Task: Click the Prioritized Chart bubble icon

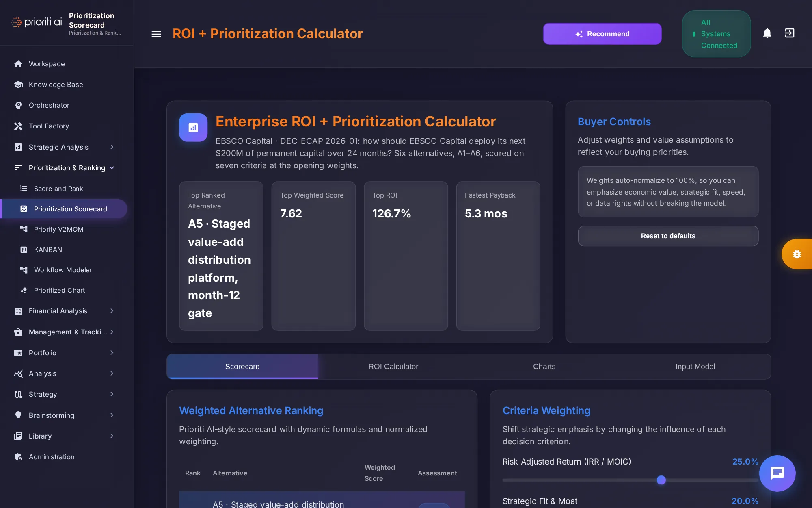Action: tap(24, 290)
